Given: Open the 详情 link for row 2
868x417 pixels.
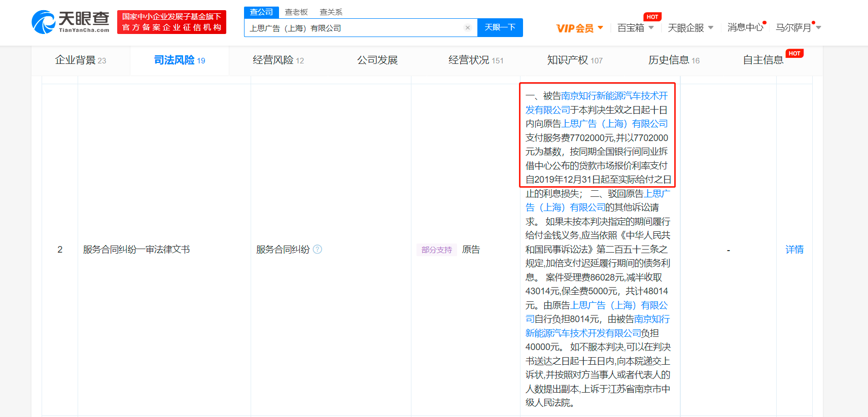Looking at the screenshot, I should click(794, 250).
